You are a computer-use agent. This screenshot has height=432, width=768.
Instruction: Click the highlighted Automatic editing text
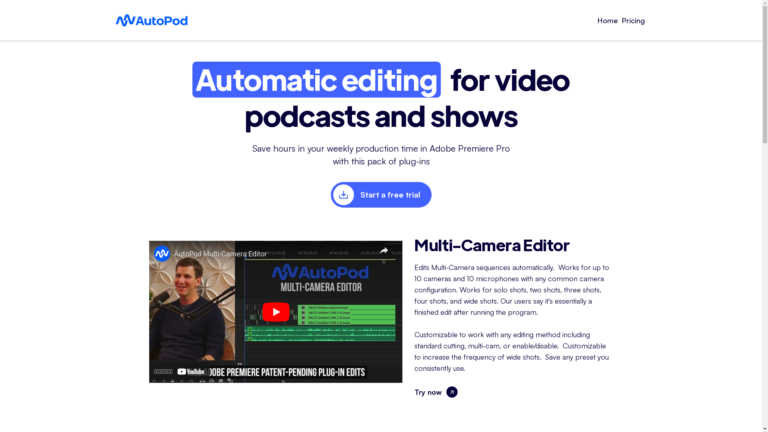tap(316, 80)
